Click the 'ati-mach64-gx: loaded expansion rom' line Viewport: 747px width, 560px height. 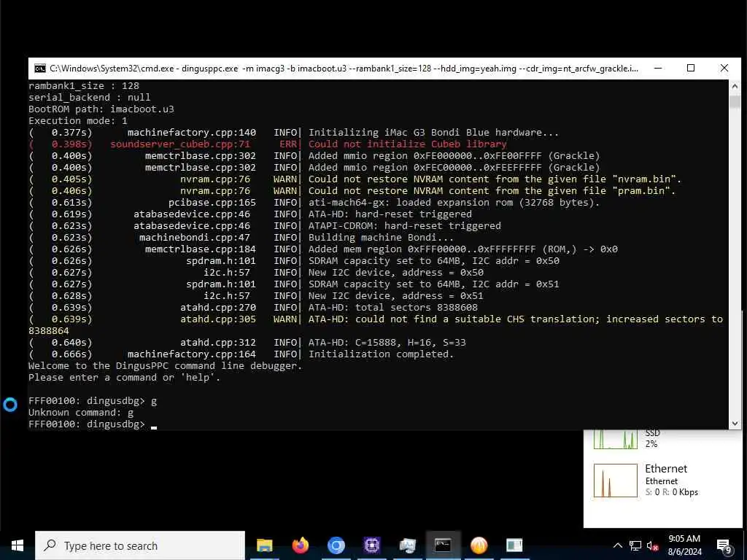point(314,203)
